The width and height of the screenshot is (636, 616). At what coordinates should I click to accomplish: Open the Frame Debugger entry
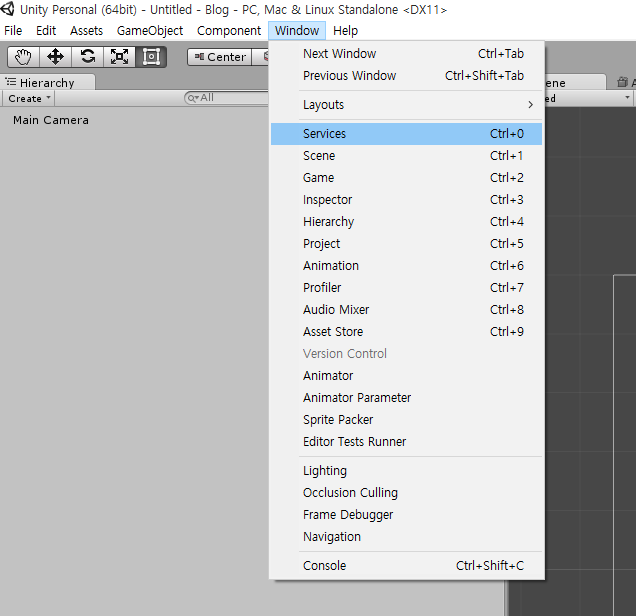point(406,515)
